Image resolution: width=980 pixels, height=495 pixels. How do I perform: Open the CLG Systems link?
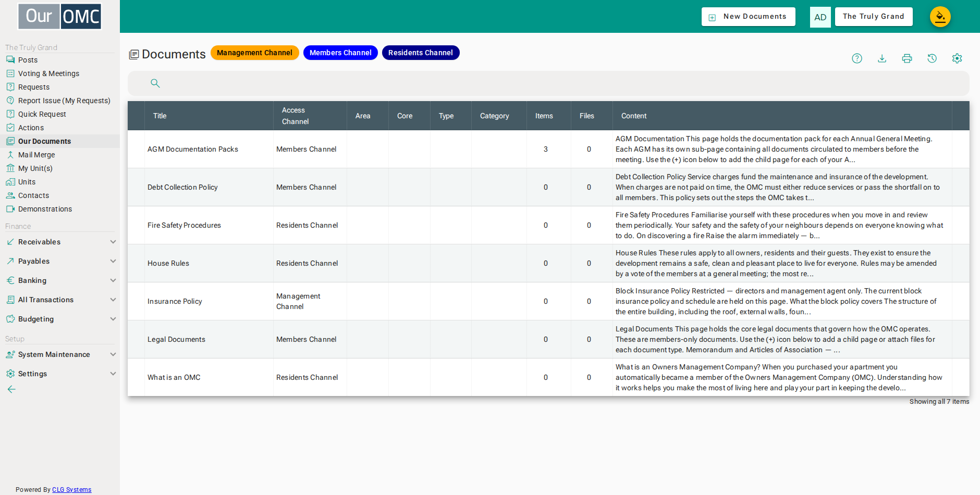coord(71,490)
